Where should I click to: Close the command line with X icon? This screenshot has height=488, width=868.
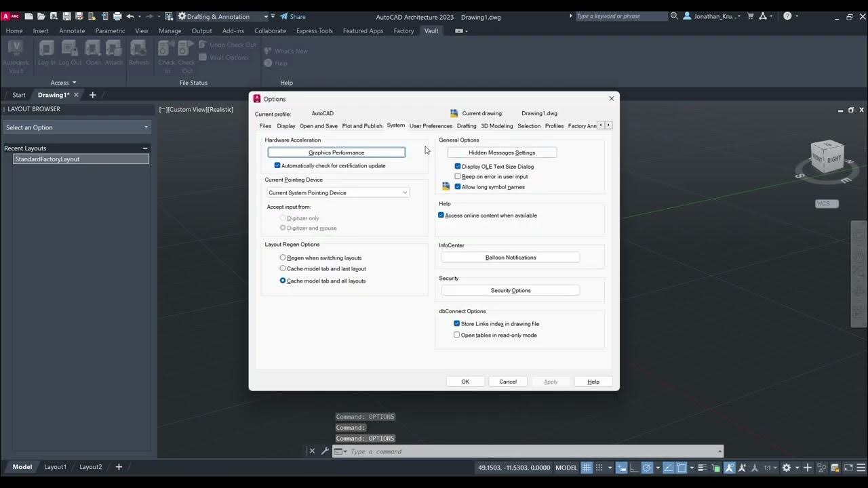pyautogui.click(x=312, y=451)
